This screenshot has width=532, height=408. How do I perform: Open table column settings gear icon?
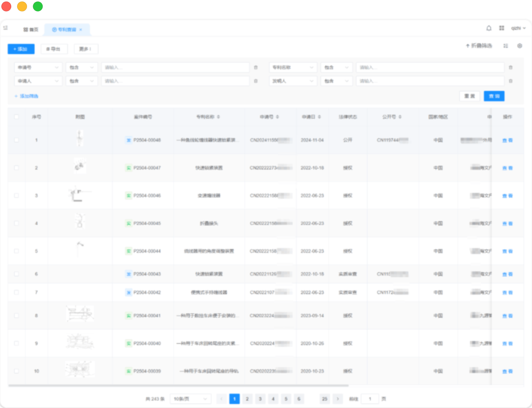520,46
